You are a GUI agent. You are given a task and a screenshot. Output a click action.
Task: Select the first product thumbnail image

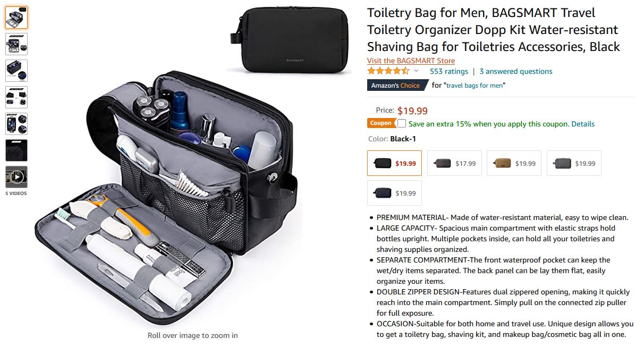click(x=16, y=18)
